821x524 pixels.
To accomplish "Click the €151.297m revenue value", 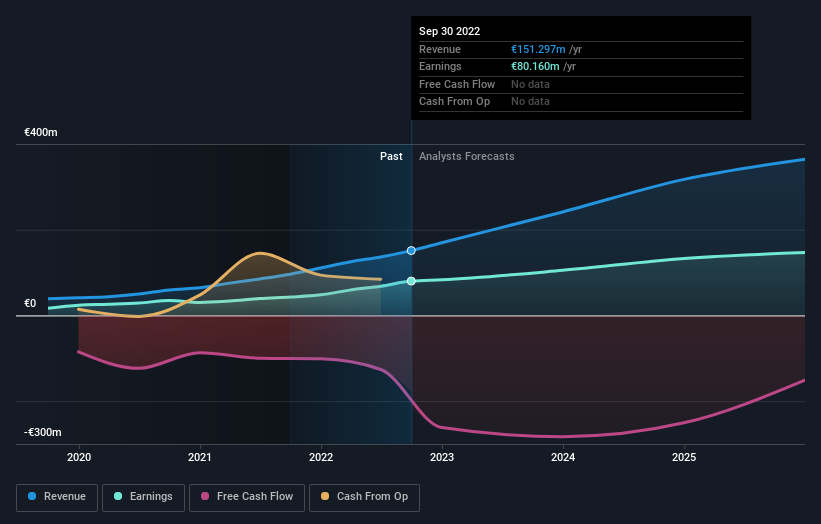I will coord(538,49).
